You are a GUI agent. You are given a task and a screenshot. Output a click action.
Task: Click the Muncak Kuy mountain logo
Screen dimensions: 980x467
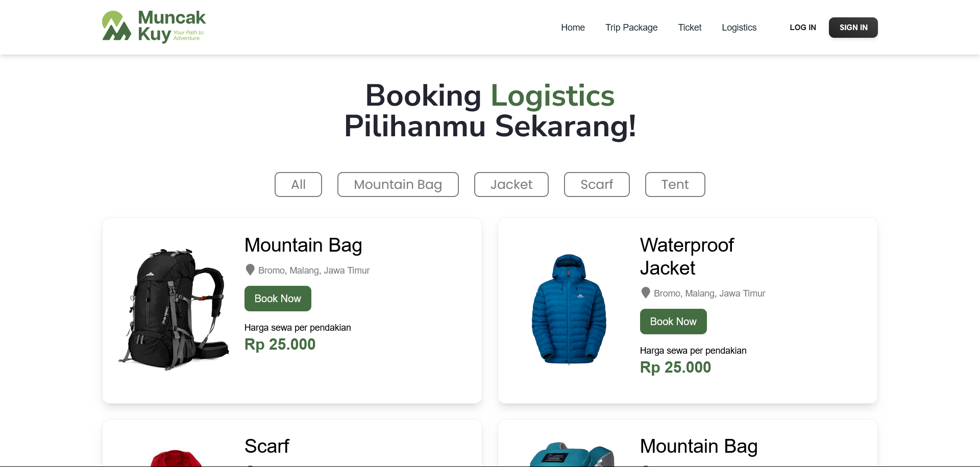(117, 26)
